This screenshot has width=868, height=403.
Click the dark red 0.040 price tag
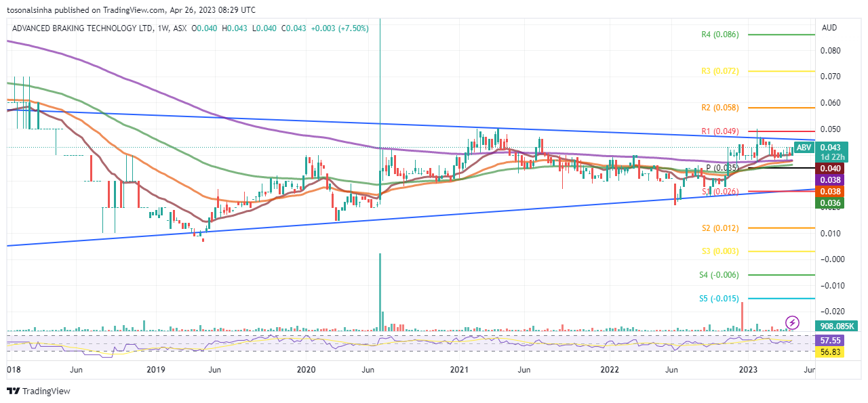[x=830, y=169]
